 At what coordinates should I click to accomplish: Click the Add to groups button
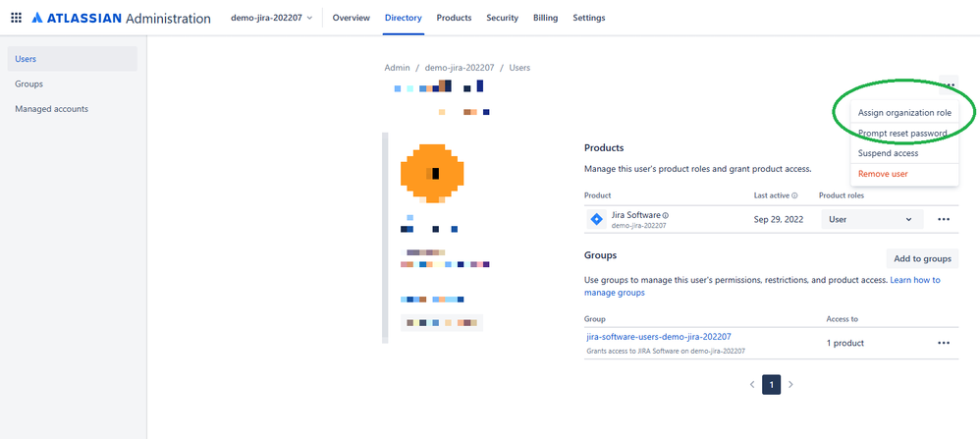[922, 259]
